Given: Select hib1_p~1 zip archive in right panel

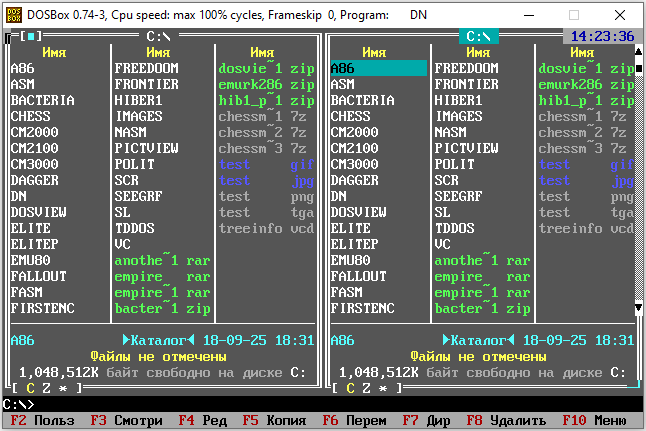Looking at the screenshot, I should (x=586, y=100).
